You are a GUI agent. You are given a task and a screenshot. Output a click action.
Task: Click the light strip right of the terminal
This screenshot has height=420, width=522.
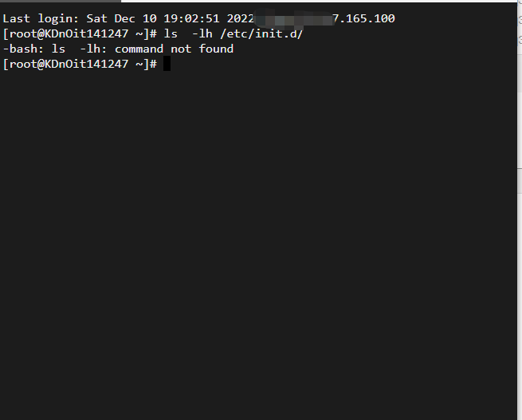[519, 239]
